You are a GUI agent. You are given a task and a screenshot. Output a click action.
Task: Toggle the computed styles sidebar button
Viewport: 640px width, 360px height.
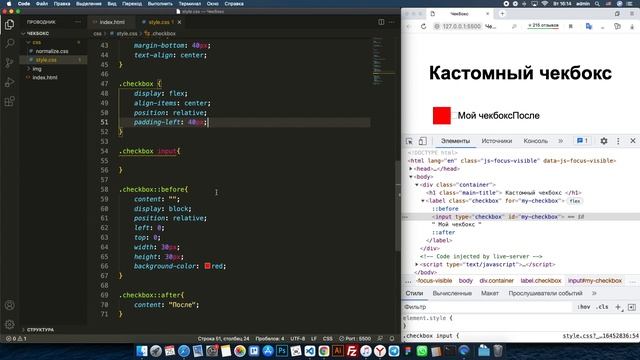coord(632,307)
